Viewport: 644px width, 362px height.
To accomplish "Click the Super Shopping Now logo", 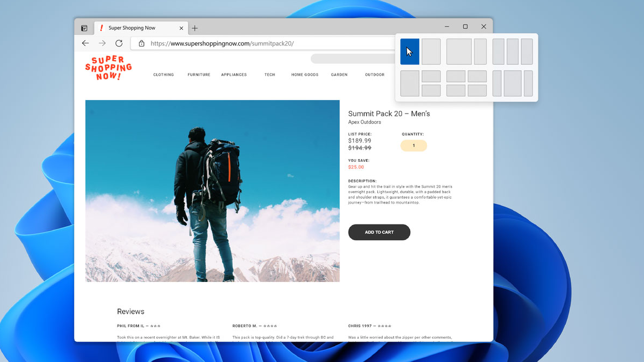I will [x=108, y=68].
